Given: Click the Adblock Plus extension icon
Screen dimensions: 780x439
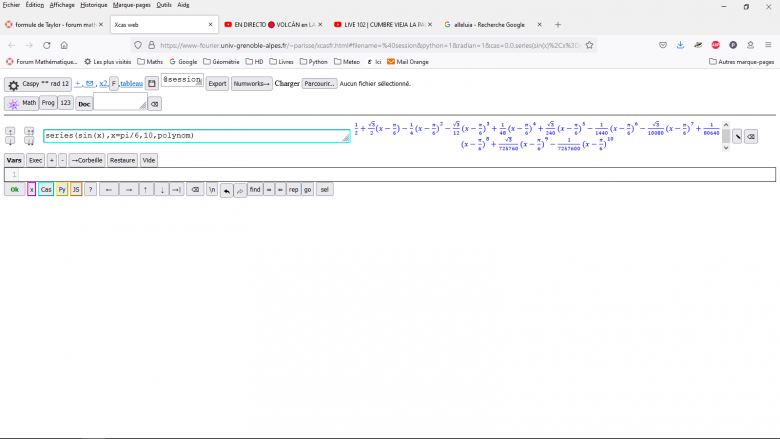Looking at the screenshot, I should point(715,45).
